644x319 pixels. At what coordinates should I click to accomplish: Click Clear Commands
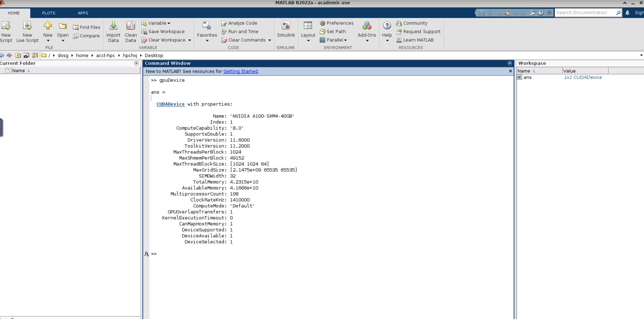click(244, 40)
